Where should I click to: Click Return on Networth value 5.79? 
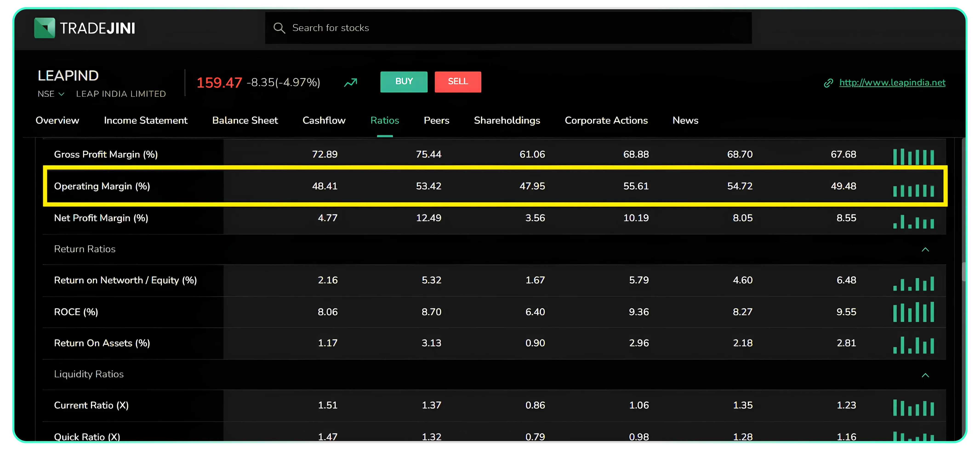[x=639, y=280]
